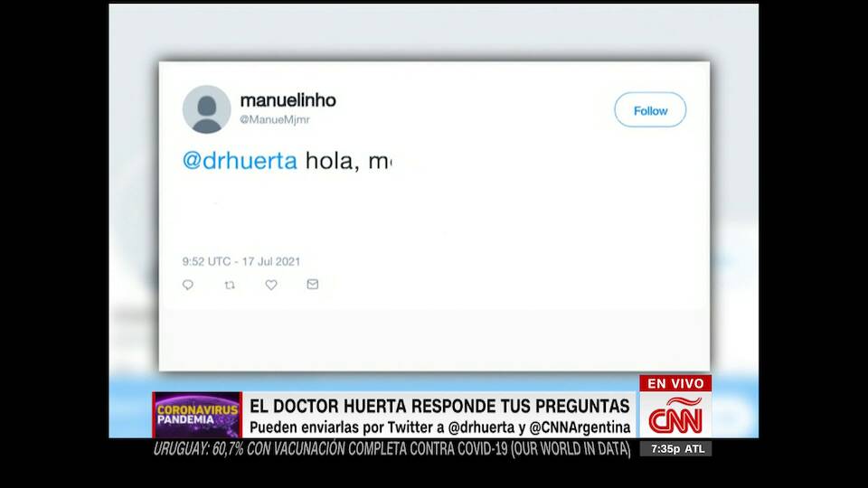Click the EN VIVO live badge
The height and width of the screenshot is (488, 868).
pos(675,383)
